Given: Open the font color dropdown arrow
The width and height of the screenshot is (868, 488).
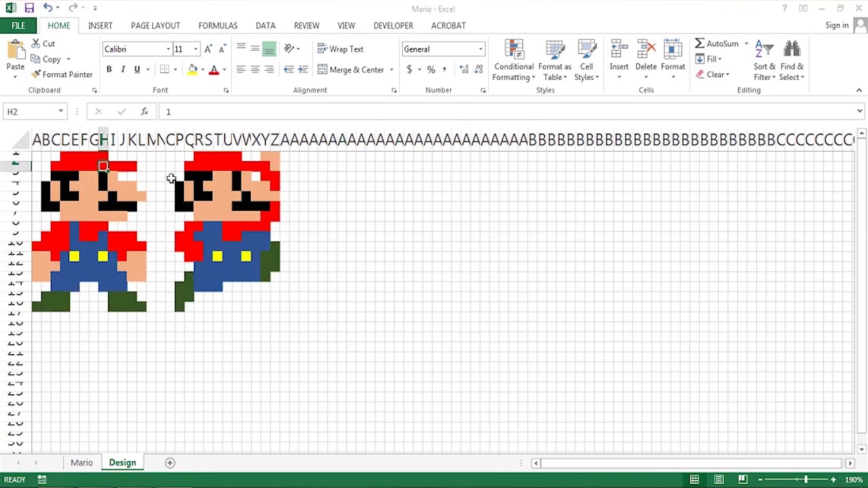Looking at the screenshot, I should pyautogui.click(x=224, y=70).
